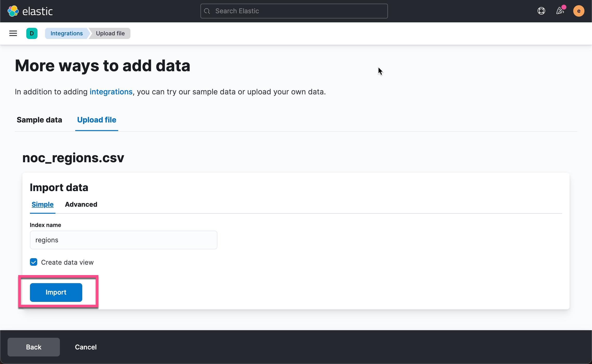Click the blue Import button
The height and width of the screenshot is (364, 592).
pyautogui.click(x=56, y=292)
